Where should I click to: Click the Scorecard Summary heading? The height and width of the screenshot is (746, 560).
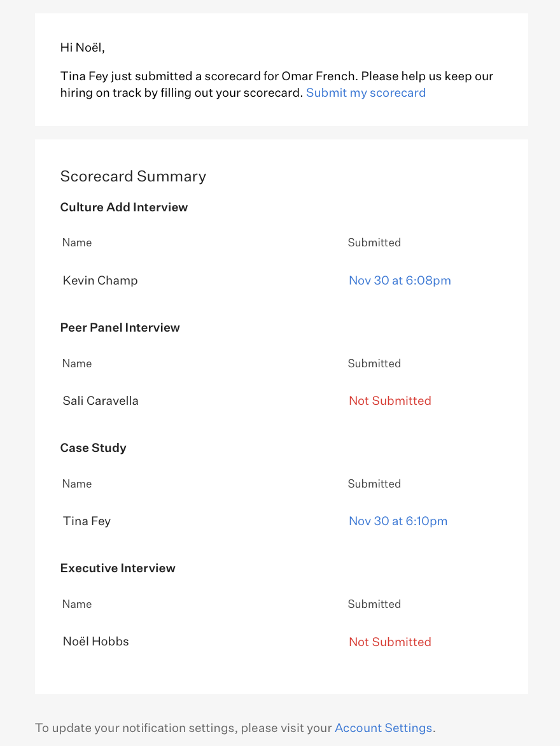tap(133, 176)
